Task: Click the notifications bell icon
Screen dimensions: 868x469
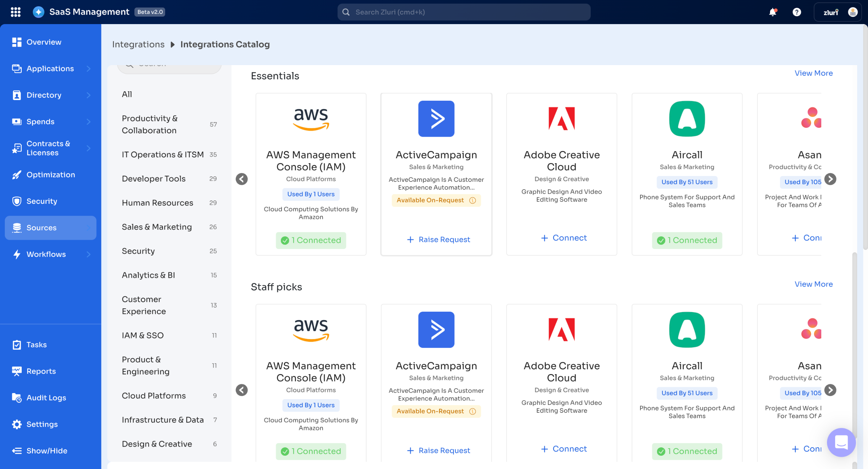Action: [772, 12]
